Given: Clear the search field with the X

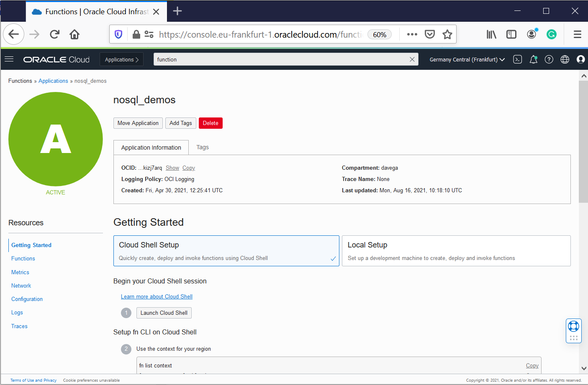Looking at the screenshot, I should [412, 59].
